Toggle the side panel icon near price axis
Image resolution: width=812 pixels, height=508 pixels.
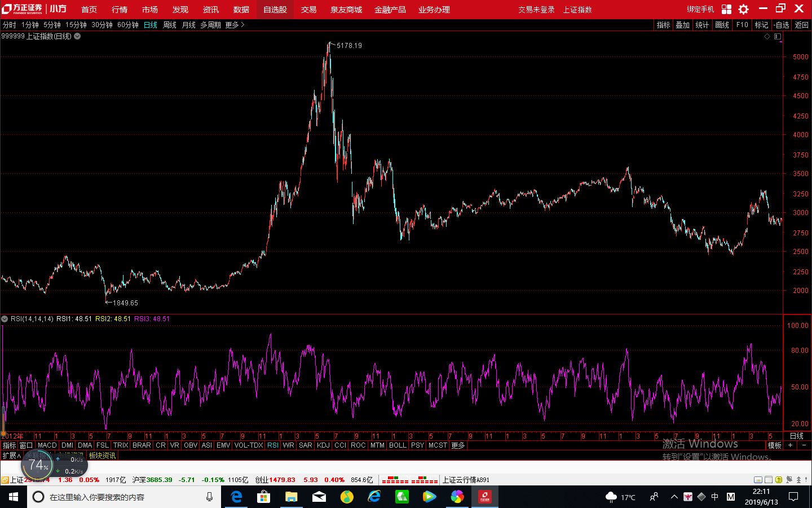778,36
